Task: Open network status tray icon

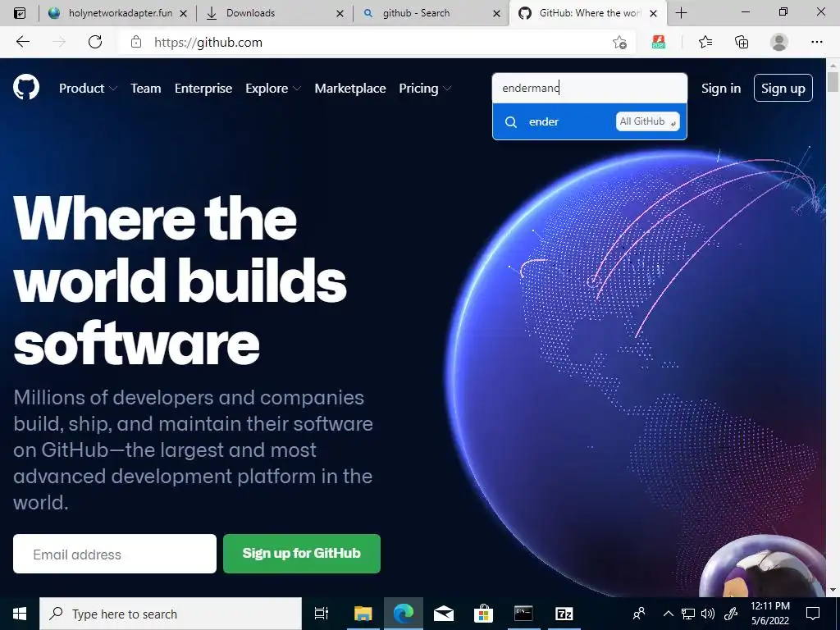Action: point(688,614)
